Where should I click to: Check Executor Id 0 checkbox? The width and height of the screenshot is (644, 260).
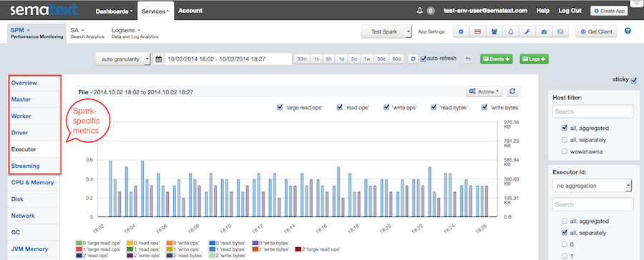pos(565,244)
